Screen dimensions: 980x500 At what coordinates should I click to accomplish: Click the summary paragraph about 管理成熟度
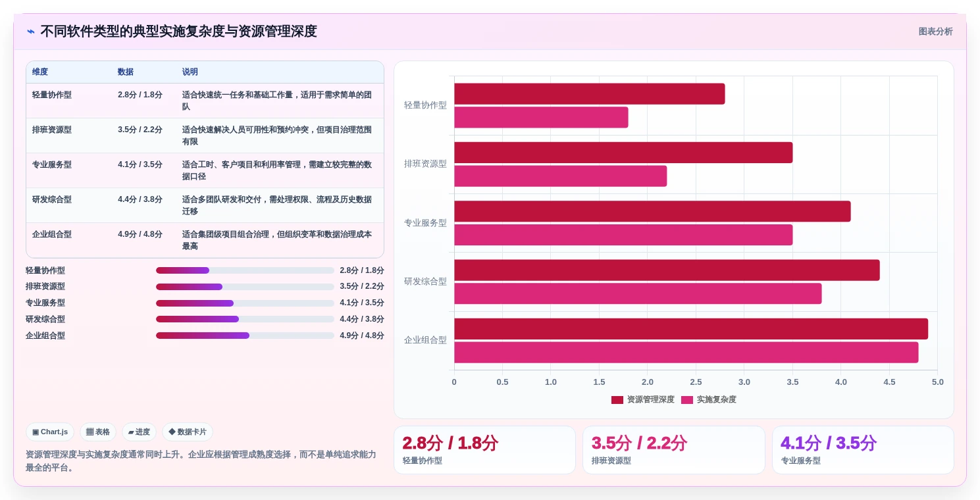[201, 461]
